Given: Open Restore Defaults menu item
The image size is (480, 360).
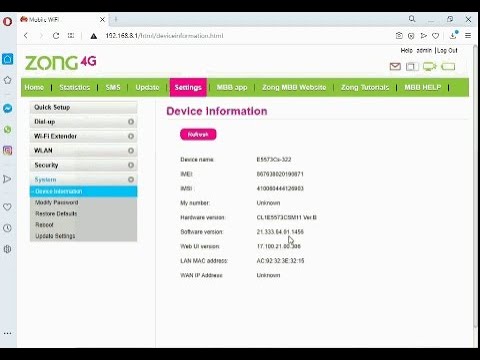Looking at the screenshot, I should click(56, 214).
